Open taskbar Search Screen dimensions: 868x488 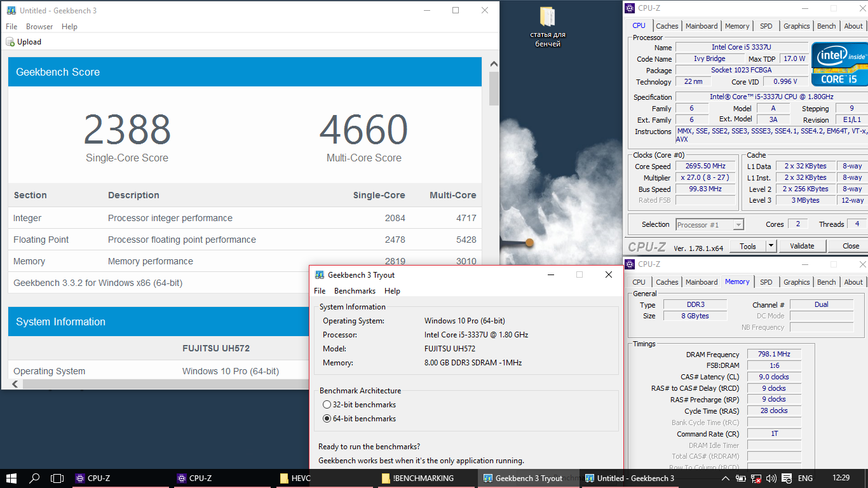coord(34,478)
